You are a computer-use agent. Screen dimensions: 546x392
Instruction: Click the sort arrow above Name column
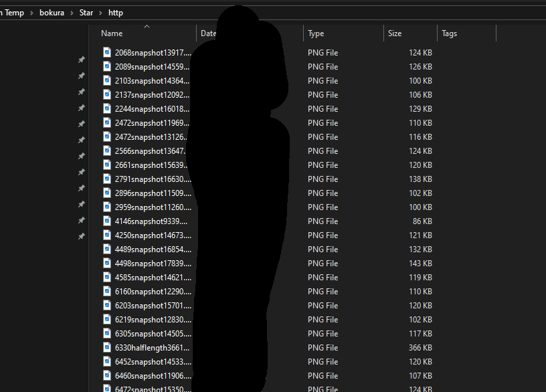coord(147,27)
